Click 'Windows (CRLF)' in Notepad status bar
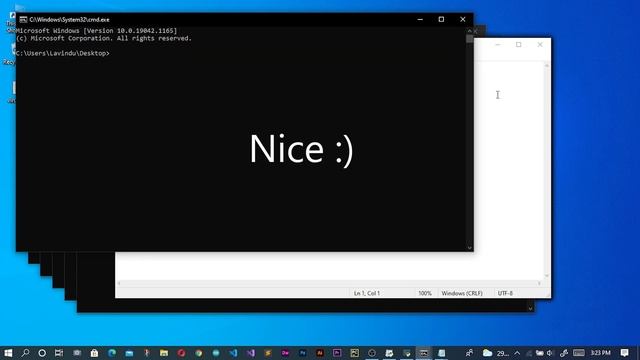This screenshot has height=360, width=640. 462,293
